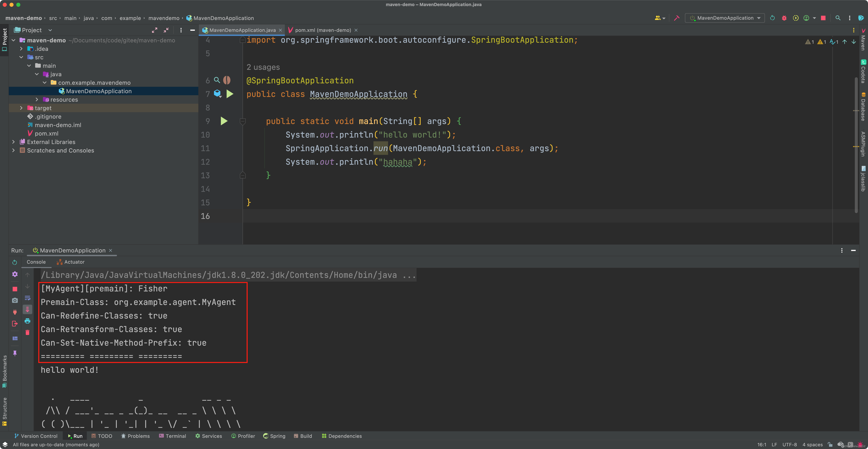This screenshot has width=868, height=449.
Task: Toggle the Project tool window stripe button
Action: (4, 39)
